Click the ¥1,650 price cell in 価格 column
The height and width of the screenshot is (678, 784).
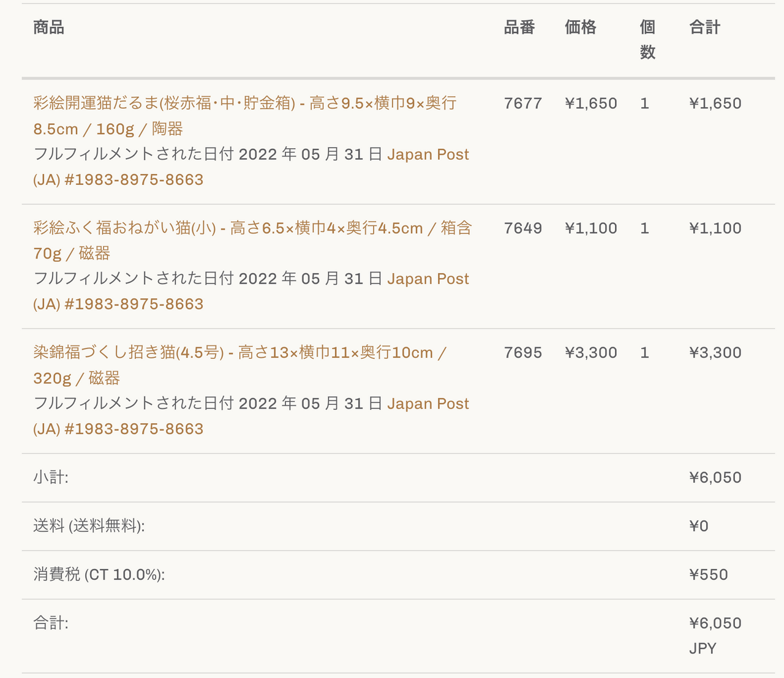[x=591, y=104]
